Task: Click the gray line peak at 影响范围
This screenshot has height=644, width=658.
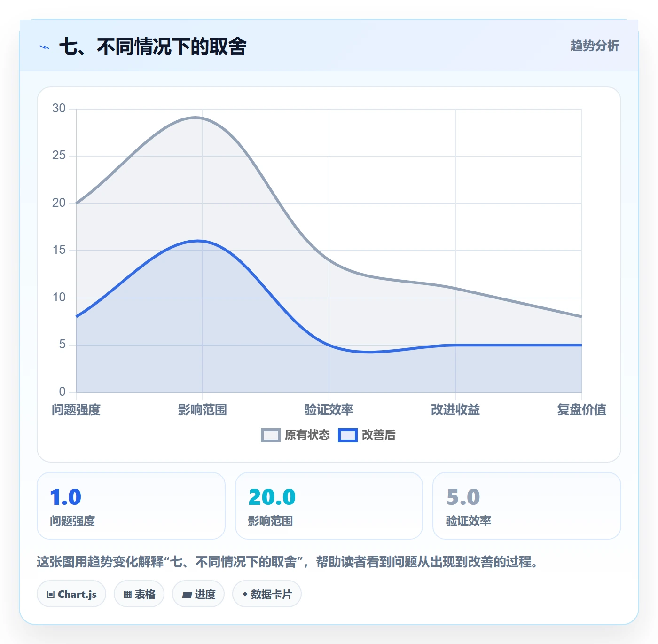Action: pyautogui.click(x=203, y=118)
